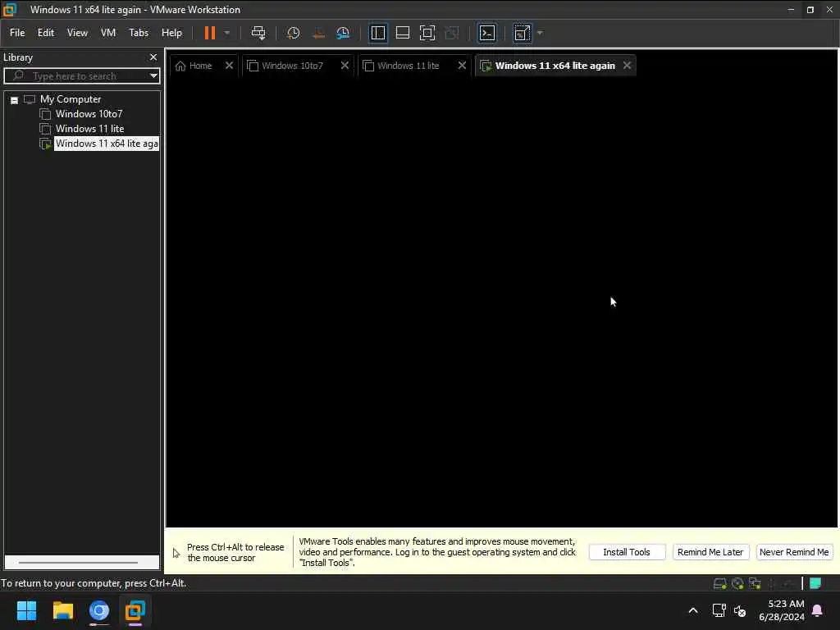Toggle the library sidebar view icon
This screenshot has height=630, width=840.
pyautogui.click(x=377, y=33)
